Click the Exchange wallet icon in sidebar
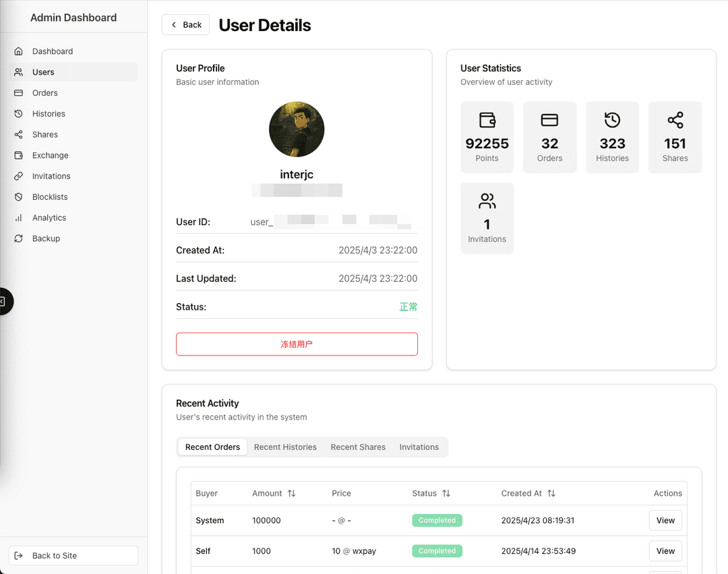 click(x=19, y=156)
